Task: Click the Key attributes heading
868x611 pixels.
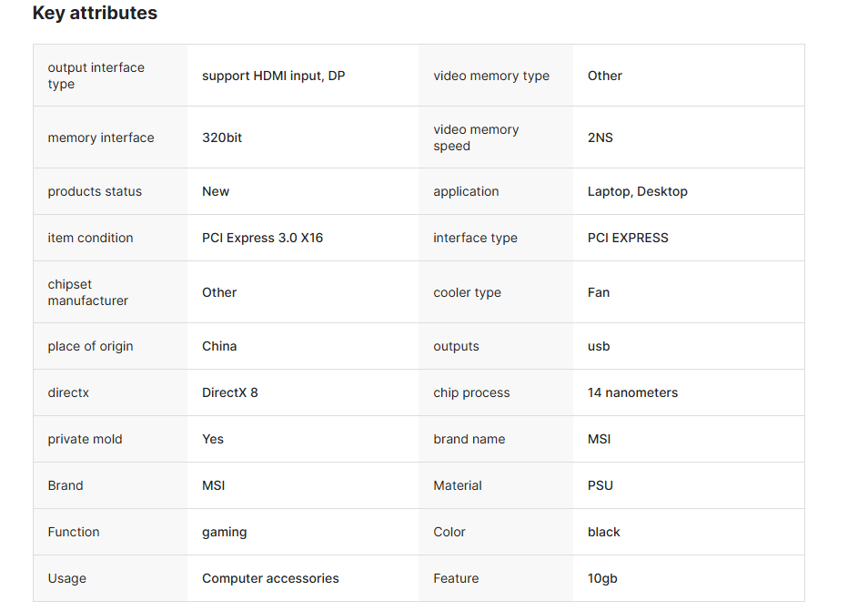Action: (95, 13)
